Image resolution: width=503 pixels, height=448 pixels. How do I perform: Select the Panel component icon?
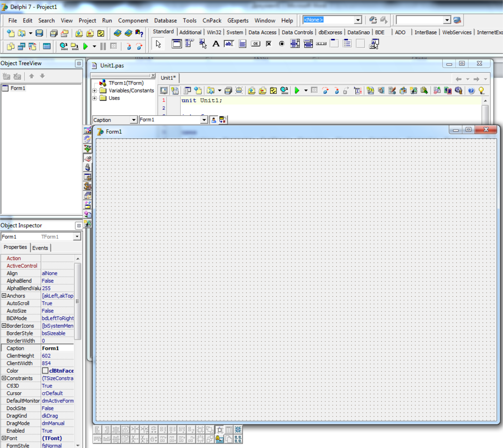(361, 44)
